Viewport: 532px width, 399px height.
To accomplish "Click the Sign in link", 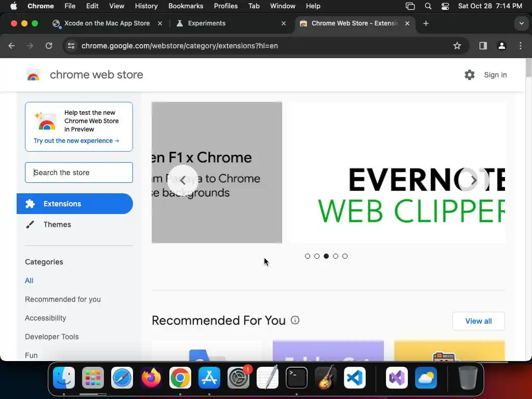I will point(495,75).
